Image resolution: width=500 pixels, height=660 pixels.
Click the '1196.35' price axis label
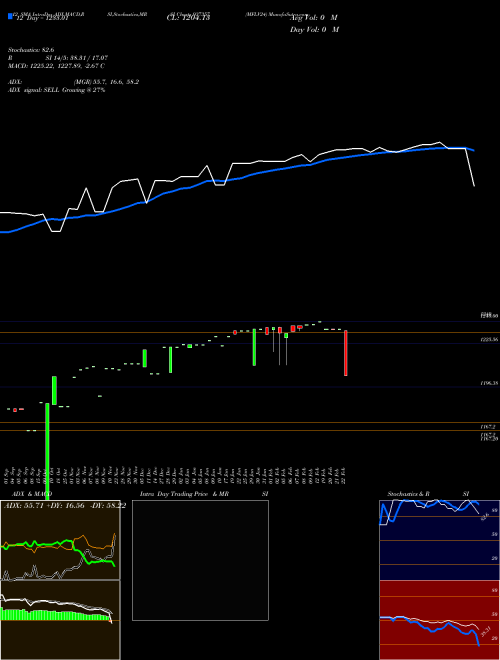point(489,383)
